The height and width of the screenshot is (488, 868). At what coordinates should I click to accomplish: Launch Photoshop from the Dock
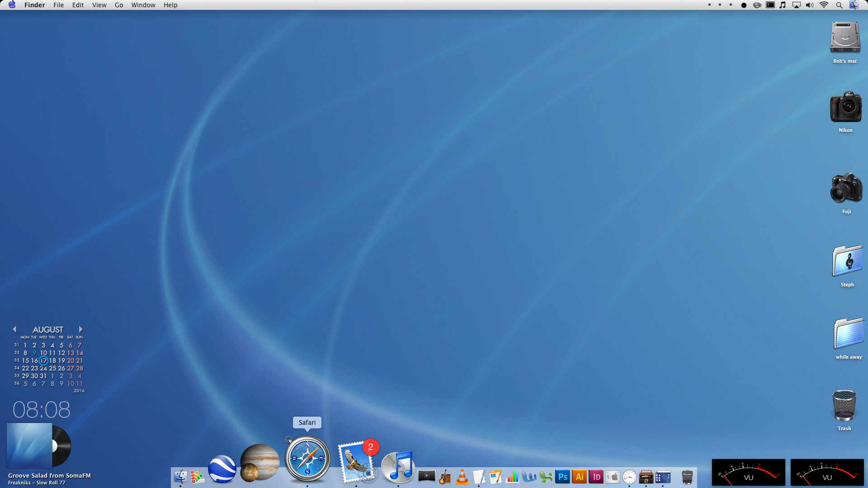coord(562,477)
